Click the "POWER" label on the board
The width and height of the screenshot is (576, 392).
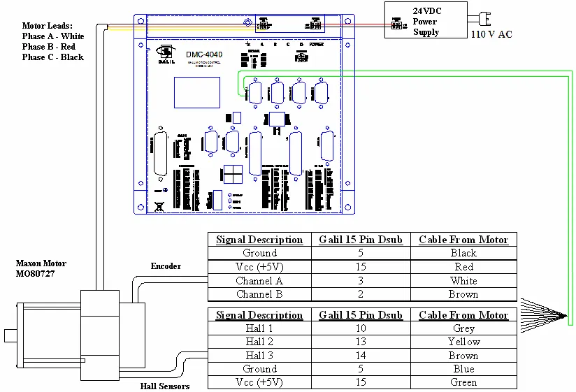coord(316,45)
